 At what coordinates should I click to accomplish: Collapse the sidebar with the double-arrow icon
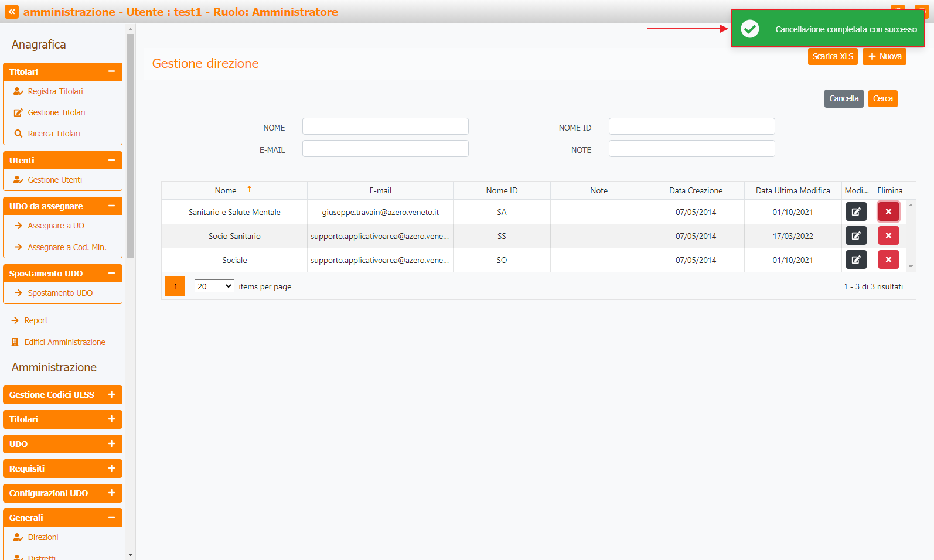pos(12,12)
